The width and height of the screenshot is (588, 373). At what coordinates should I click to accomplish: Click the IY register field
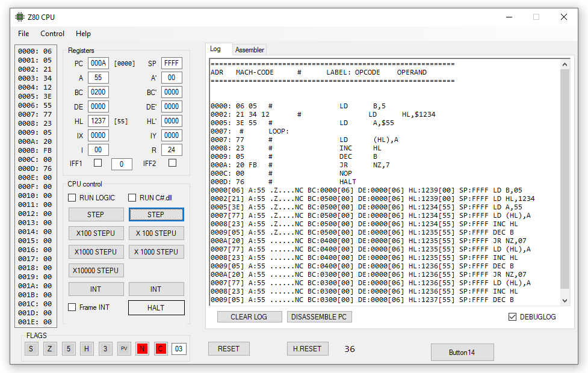[x=172, y=135]
